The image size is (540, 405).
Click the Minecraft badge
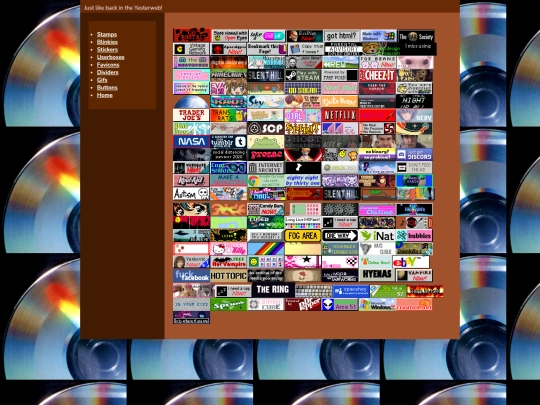click(x=229, y=75)
